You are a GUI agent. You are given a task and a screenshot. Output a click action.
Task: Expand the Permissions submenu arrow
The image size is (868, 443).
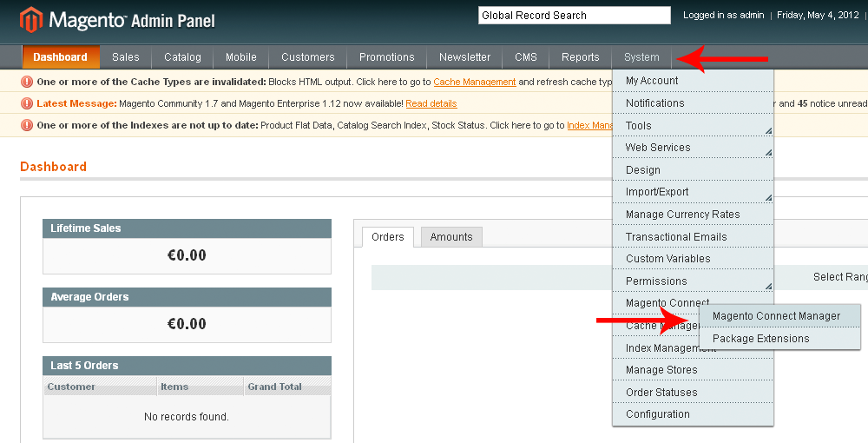[x=768, y=287]
